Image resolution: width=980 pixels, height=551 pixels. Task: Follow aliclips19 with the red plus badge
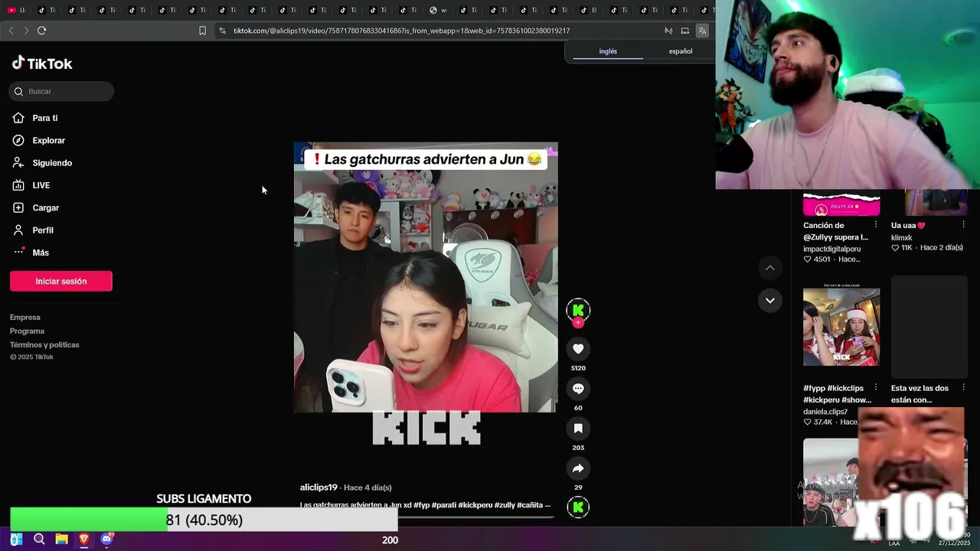click(x=578, y=323)
